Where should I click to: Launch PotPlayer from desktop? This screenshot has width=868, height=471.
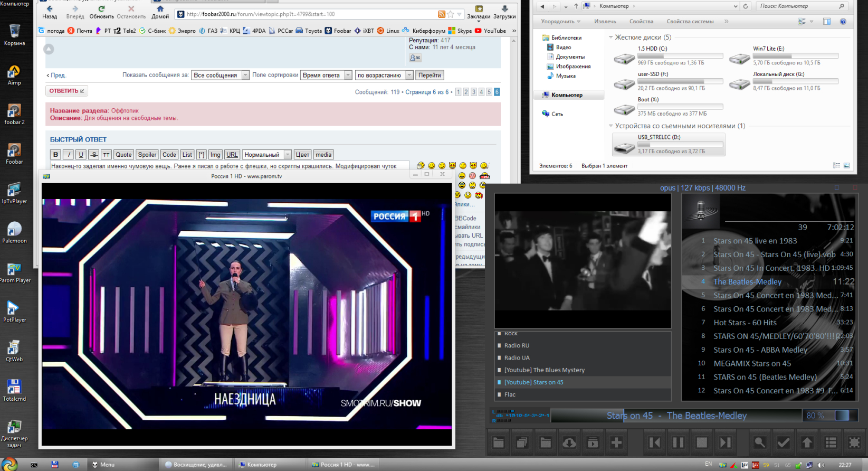tap(13, 310)
